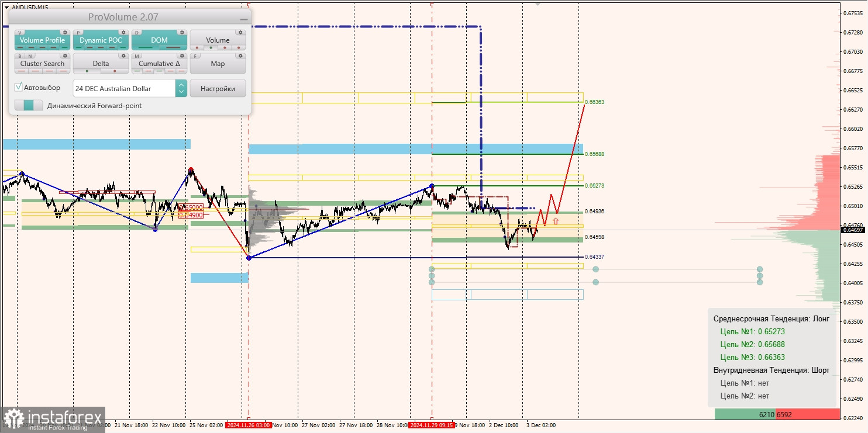Open Delta gear settings
The width and height of the screenshot is (868, 433).
[x=123, y=56]
